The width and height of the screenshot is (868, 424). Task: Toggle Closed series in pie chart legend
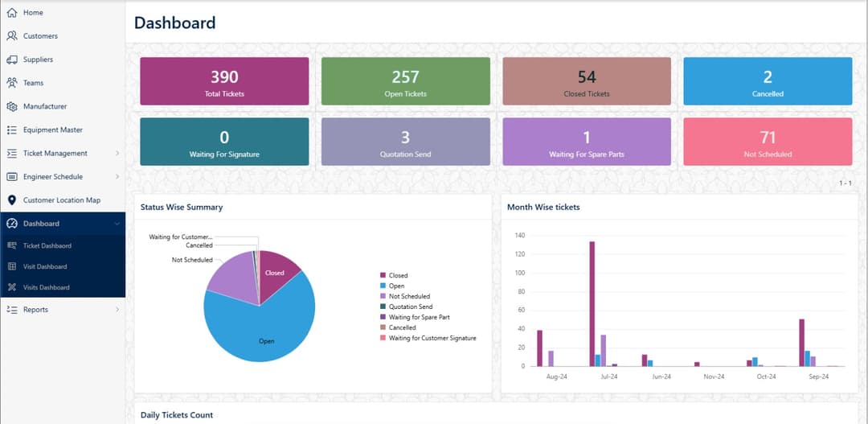[398, 275]
